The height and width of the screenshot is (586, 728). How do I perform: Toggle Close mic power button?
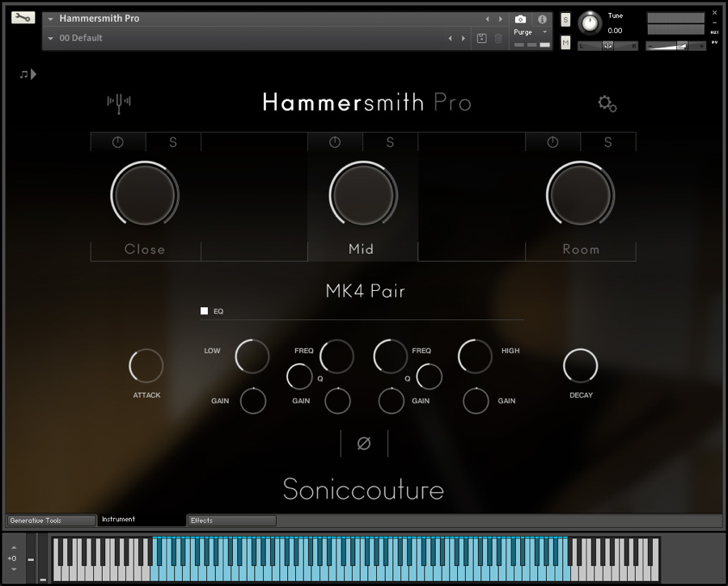118,142
